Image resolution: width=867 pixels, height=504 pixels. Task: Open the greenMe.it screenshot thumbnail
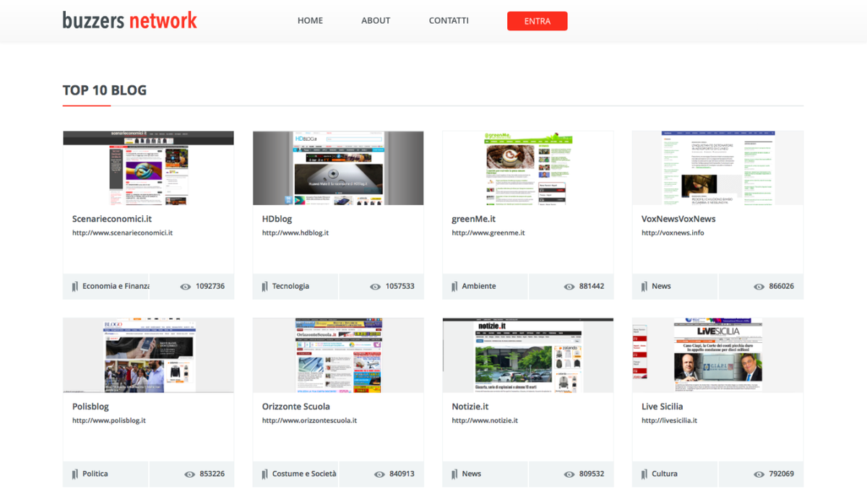[528, 168]
